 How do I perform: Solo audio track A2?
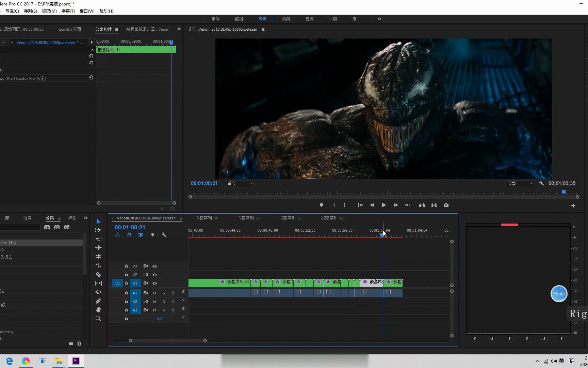(x=164, y=302)
